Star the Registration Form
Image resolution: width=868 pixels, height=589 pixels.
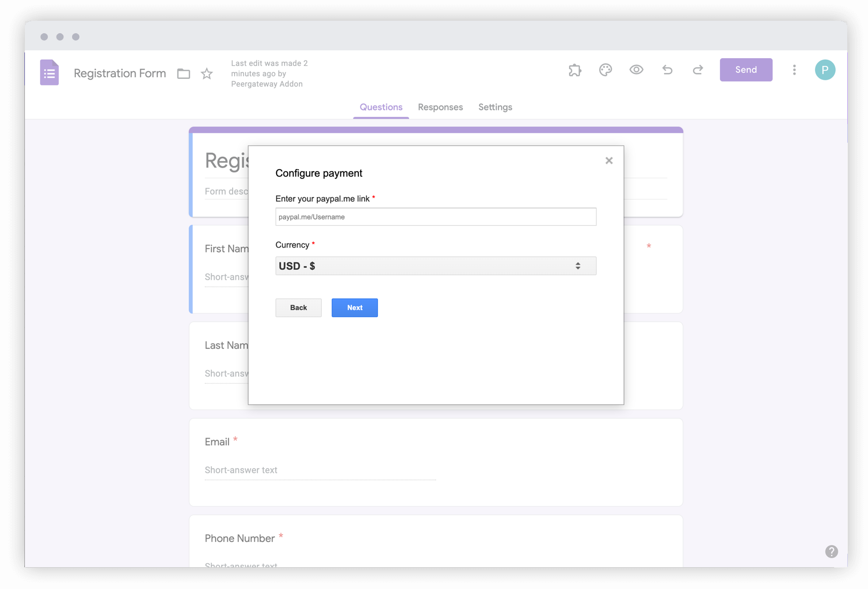click(206, 74)
